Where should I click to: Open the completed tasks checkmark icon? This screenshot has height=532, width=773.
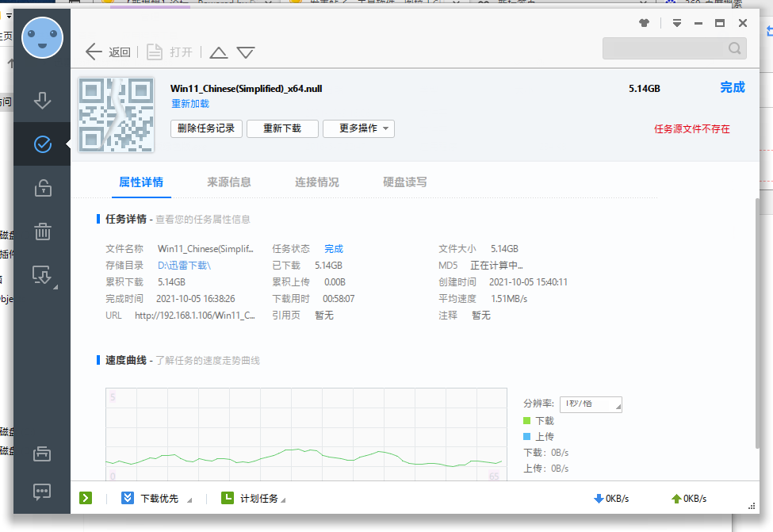42,144
